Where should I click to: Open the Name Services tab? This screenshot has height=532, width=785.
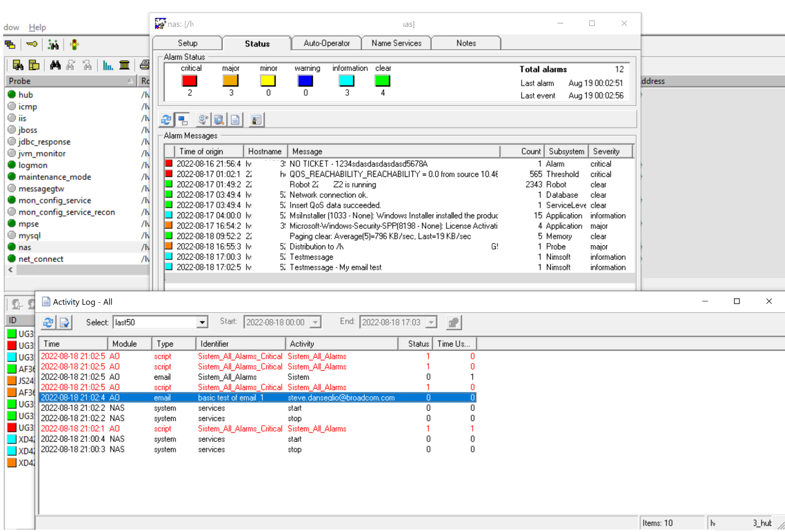(x=396, y=43)
